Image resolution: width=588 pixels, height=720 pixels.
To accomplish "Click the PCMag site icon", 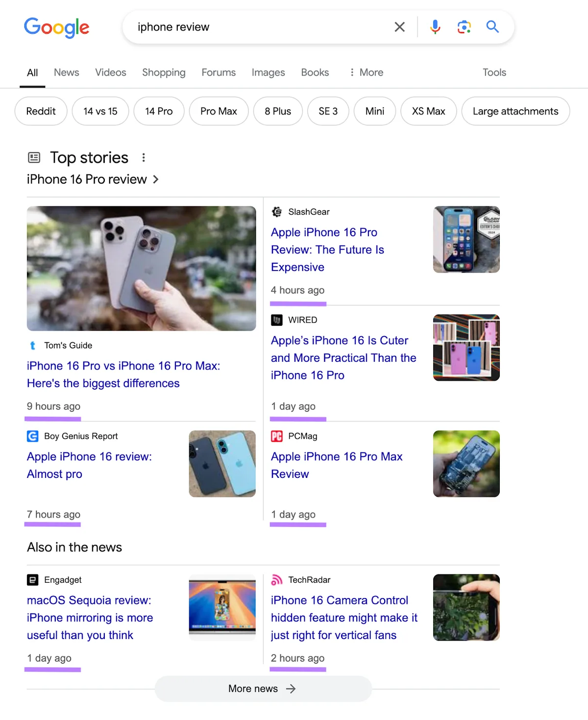I will (x=277, y=436).
